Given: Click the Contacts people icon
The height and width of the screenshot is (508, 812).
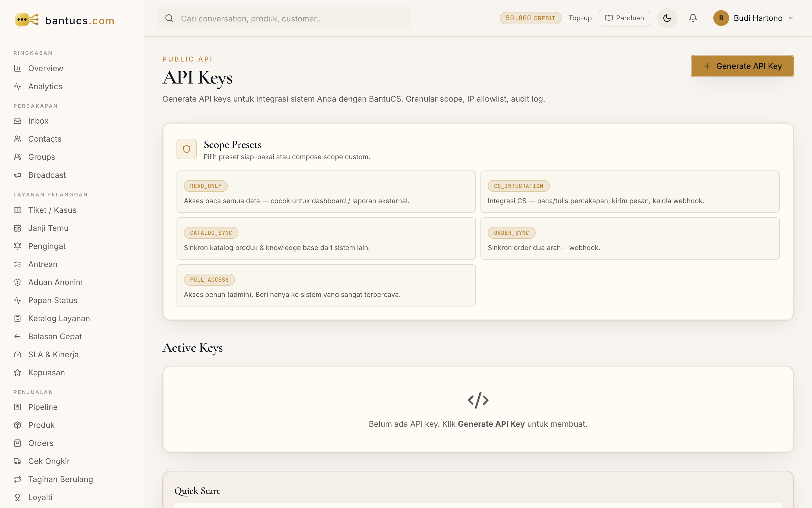Looking at the screenshot, I should click(17, 139).
